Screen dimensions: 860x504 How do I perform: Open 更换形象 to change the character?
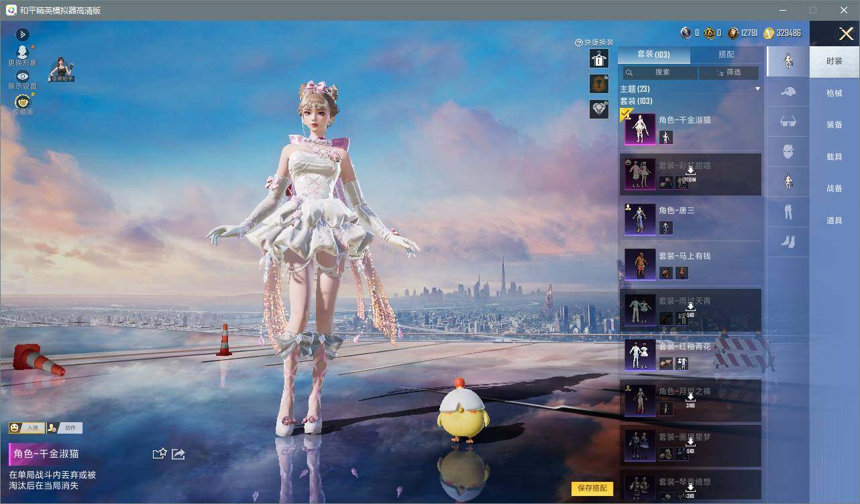tap(22, 56)
